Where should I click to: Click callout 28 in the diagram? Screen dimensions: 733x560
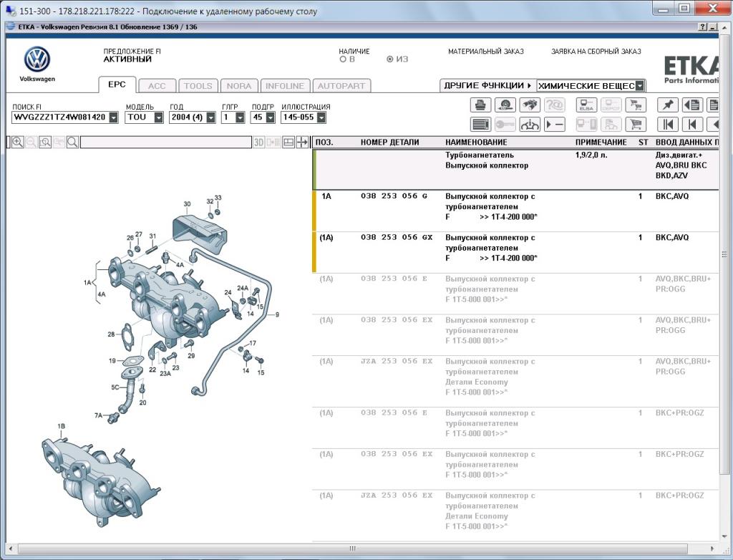tap(111, 334)
